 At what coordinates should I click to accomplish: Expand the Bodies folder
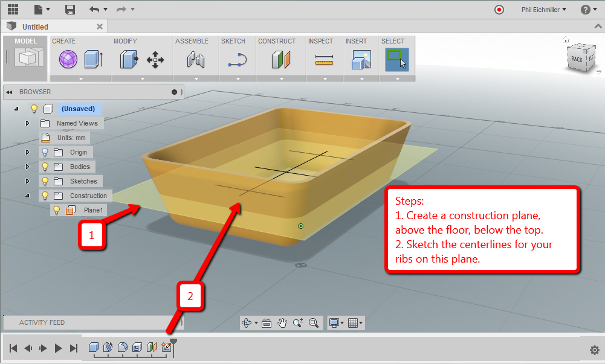27,167
